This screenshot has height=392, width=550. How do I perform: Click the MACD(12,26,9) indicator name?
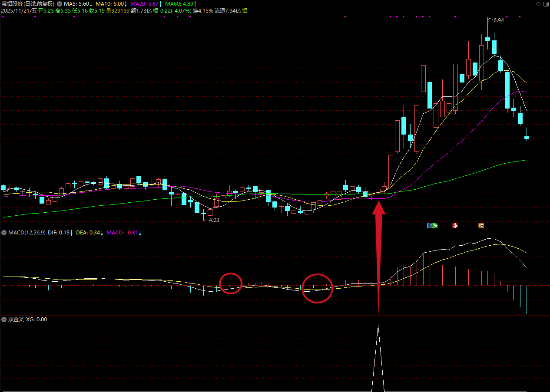pyautogui.click(x=27, y=233)
